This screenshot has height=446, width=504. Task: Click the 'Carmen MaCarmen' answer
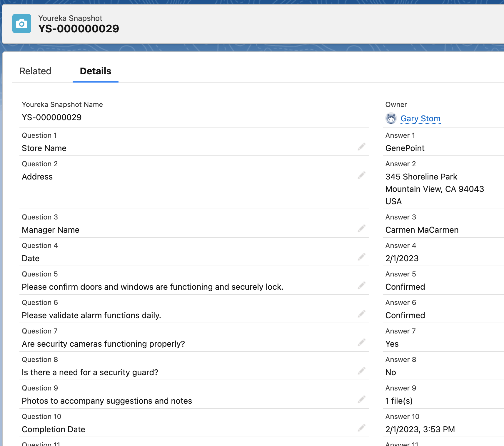click(x=422, y=230)
